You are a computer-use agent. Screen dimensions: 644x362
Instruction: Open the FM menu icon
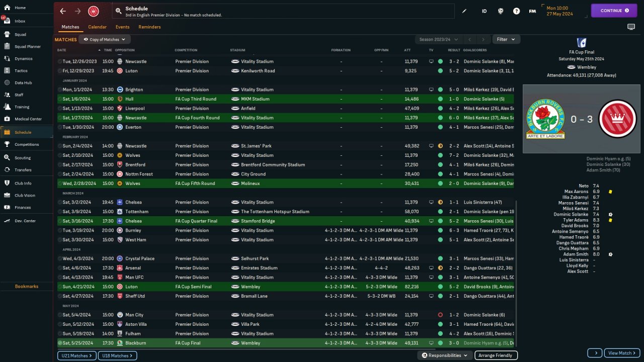[532, 11]
